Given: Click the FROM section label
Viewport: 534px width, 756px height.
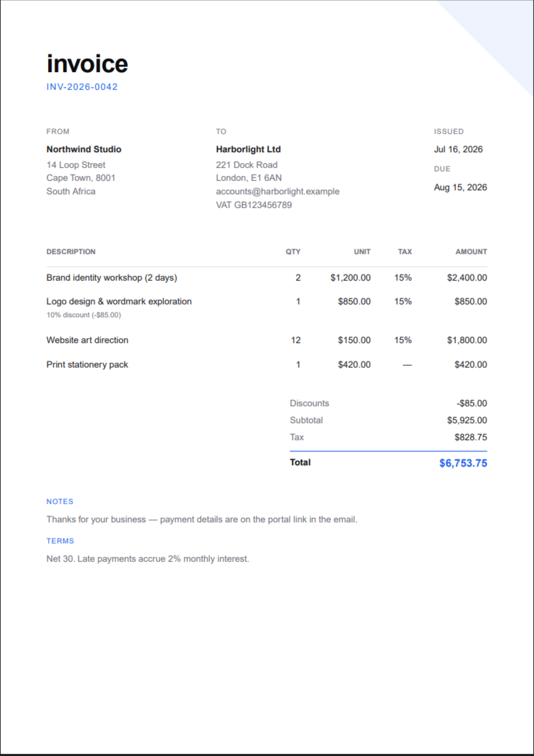Looking at the screenshot, I should (x=58, y=132).
